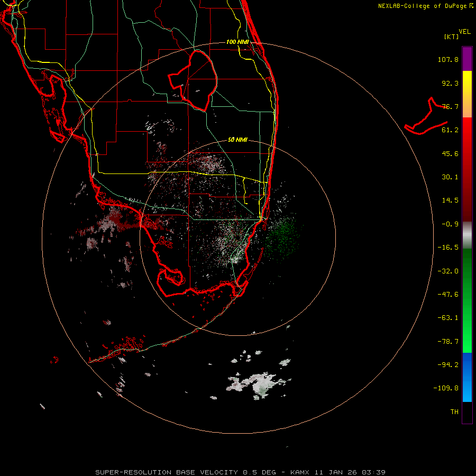Screen dimensions: 476x476
Task: Click the green inbound velocity cluster offshore Miami
Action: 282,237
